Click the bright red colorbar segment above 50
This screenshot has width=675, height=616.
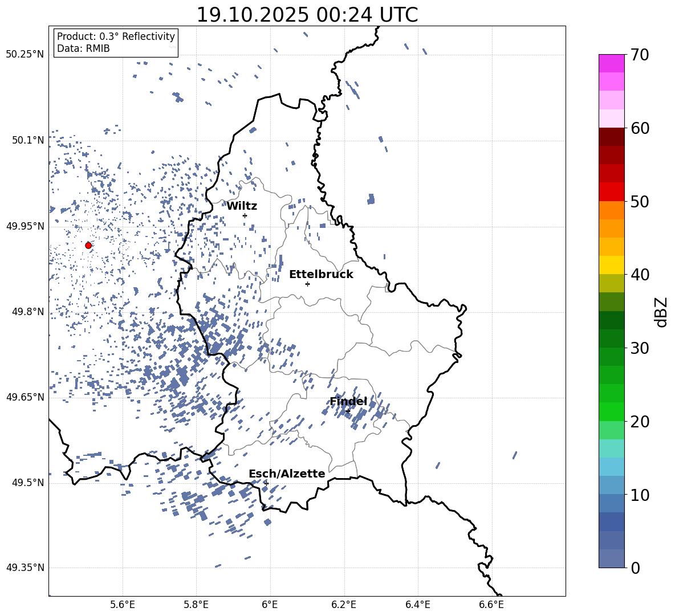tap(611, 192)
